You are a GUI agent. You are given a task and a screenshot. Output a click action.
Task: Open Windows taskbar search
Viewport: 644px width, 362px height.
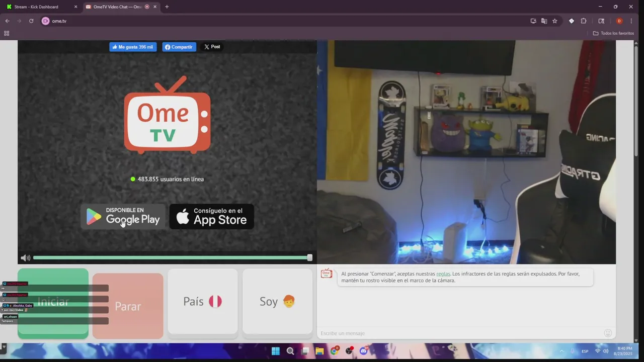[x=290, y=351]
